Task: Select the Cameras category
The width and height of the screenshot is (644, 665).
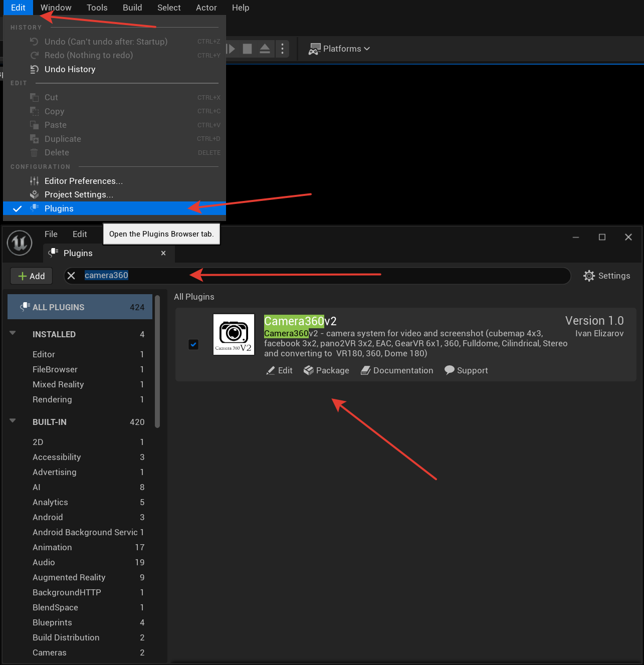Action: (80, 652)
